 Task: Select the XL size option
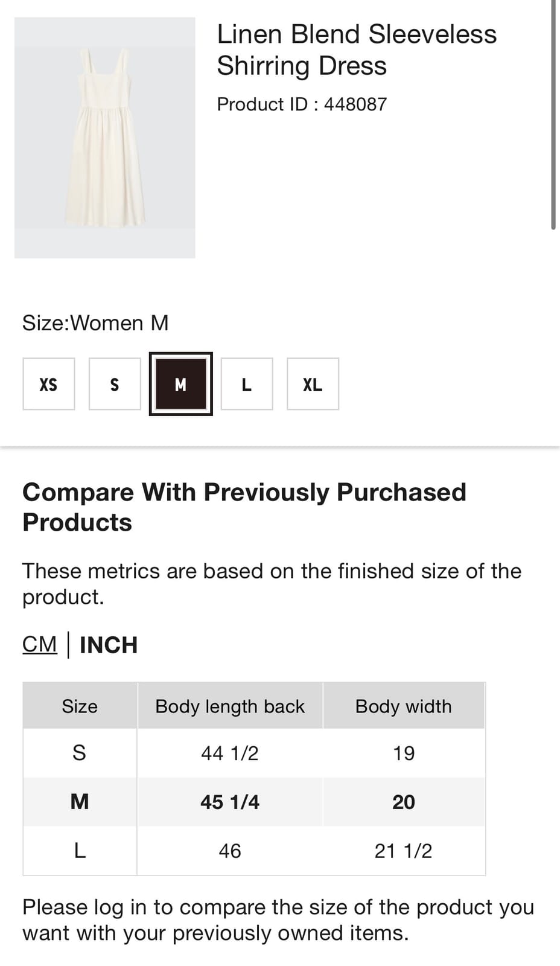click(x=313, y=384)
